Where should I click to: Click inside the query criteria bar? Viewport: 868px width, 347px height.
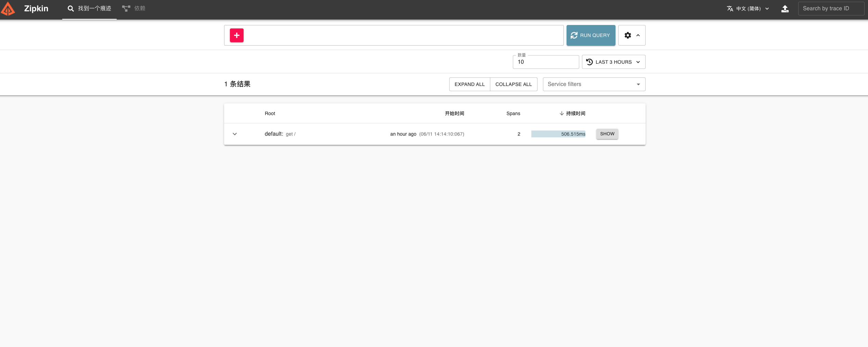(394, 35)
